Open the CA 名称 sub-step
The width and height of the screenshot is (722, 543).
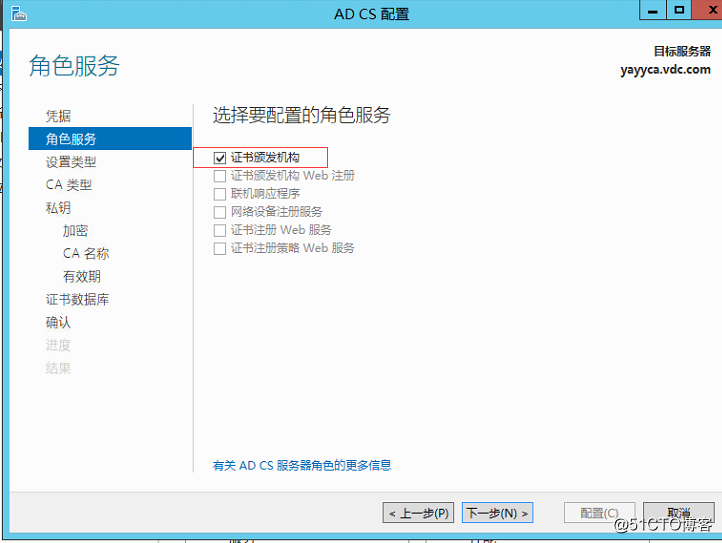86,253
